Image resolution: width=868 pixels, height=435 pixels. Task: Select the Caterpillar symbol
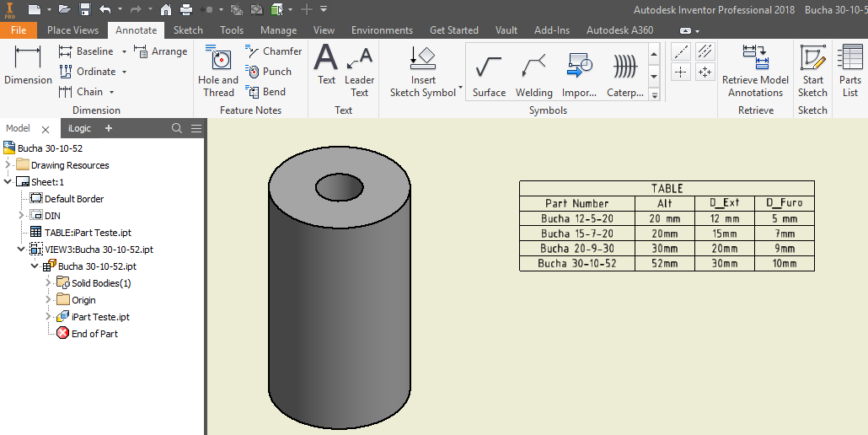tap(625, 73)
